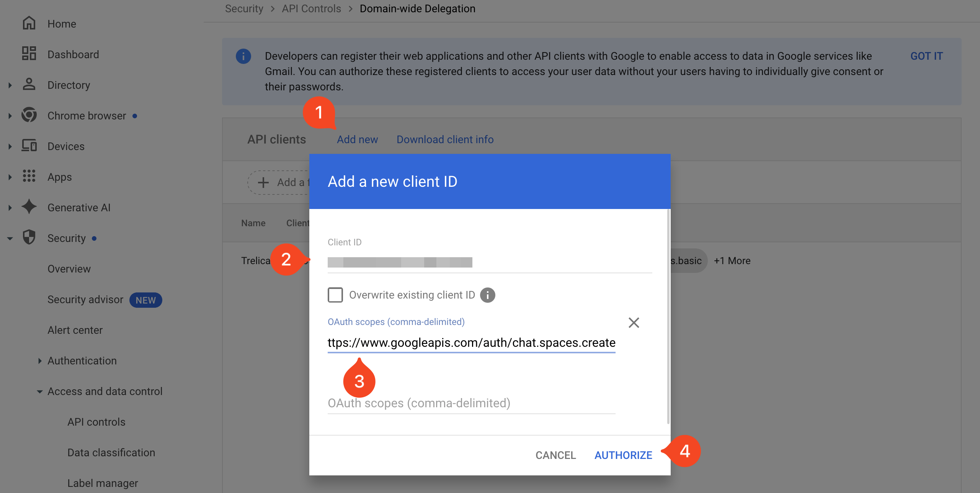Image resolution: width=980 pixels, height=493 pixels.
Task: Click Download client info link
Action: pos(445,139)
